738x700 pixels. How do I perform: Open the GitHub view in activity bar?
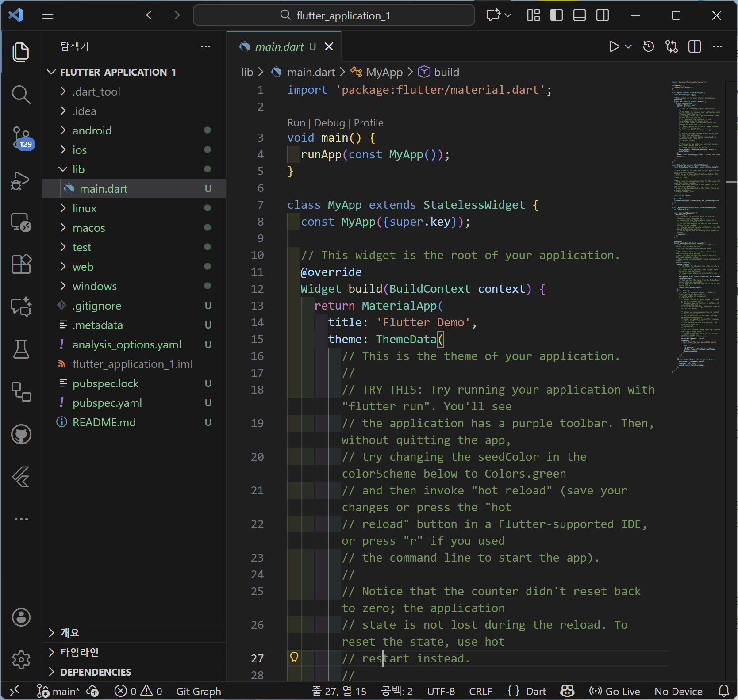21,435
